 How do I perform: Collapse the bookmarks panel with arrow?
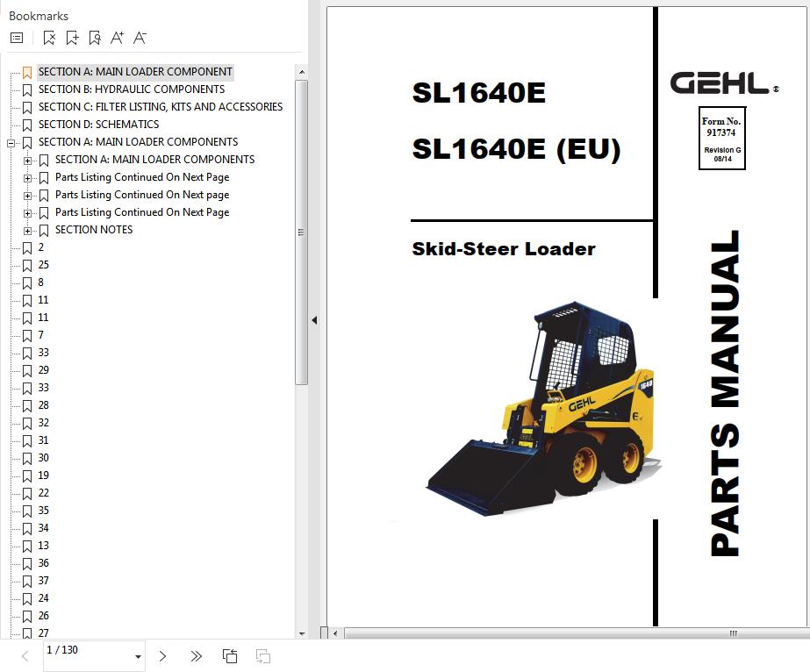click(314, 320)
